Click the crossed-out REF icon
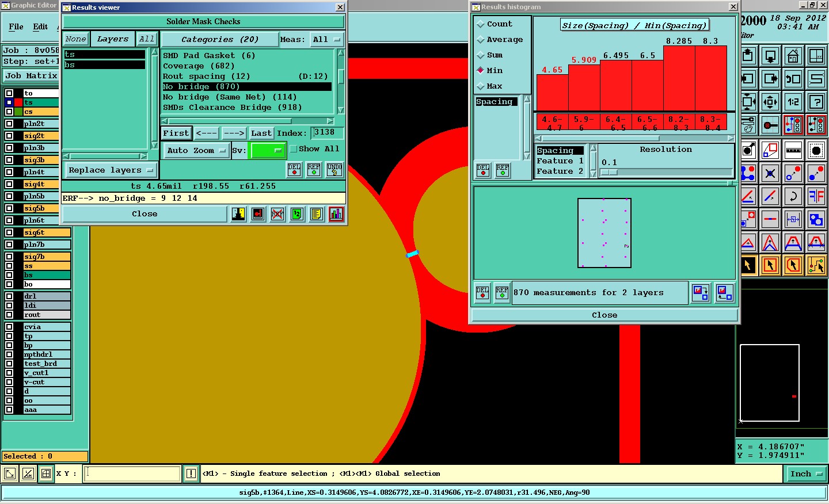 277,214
